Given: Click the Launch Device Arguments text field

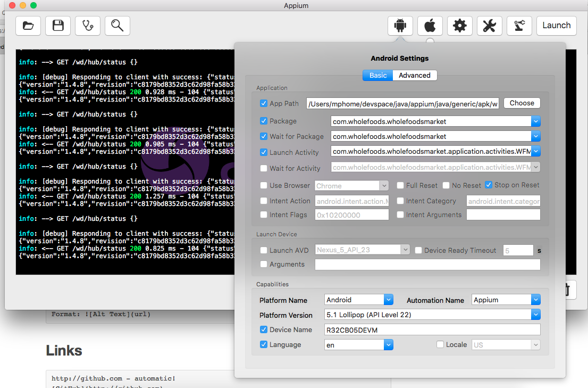Looking at the screenshot, I should click(427, 265).
